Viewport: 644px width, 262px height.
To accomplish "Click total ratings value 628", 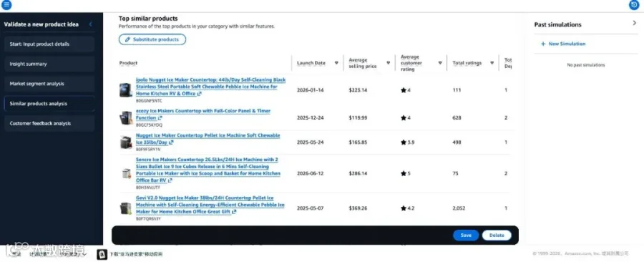I will [x=457, y=118].
